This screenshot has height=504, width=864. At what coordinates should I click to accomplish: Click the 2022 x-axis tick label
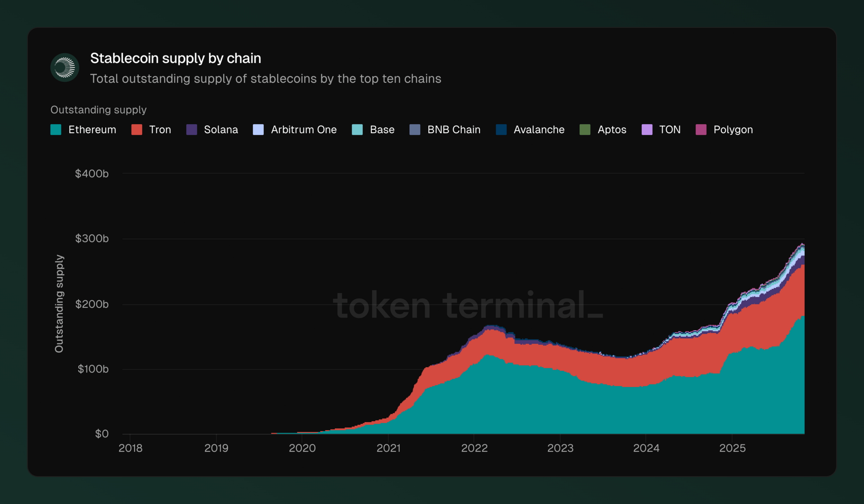(x=474, y=448)
